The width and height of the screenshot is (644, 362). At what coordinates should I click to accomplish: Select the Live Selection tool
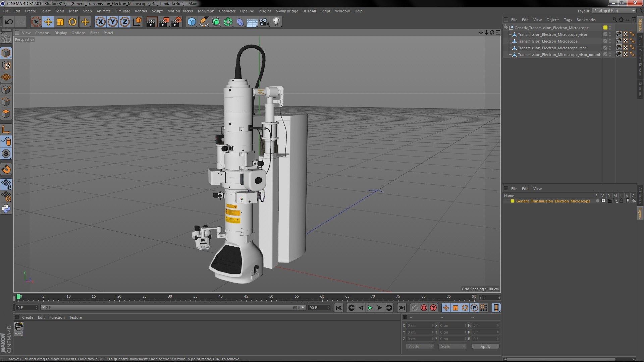(36, 22)
